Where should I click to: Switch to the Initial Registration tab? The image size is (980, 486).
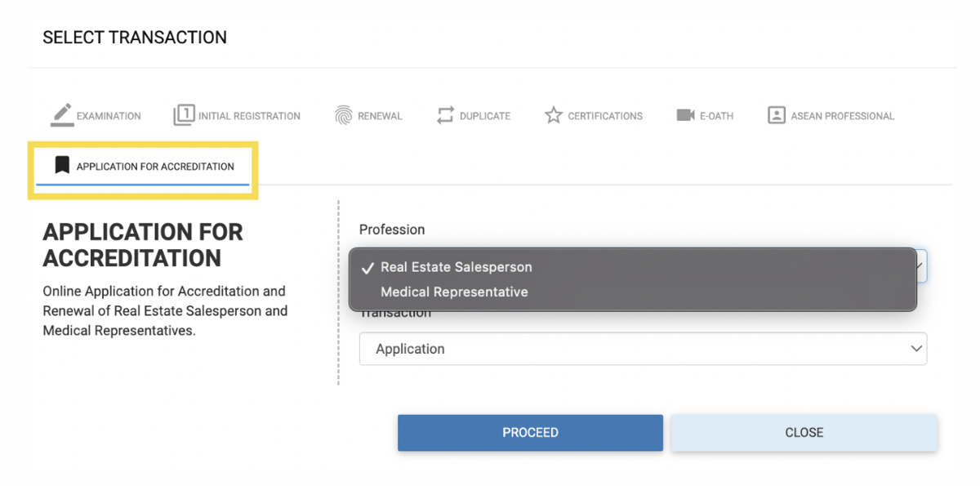(237, 114)
